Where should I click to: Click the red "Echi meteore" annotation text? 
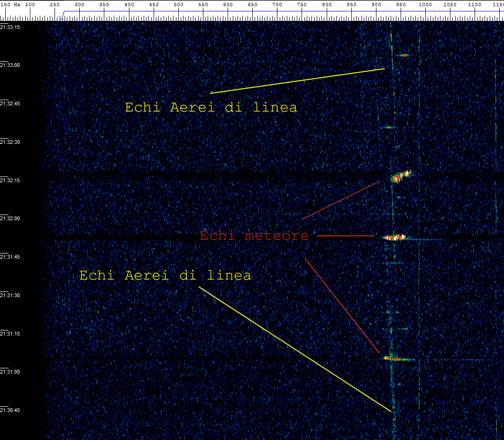[254, 235]
